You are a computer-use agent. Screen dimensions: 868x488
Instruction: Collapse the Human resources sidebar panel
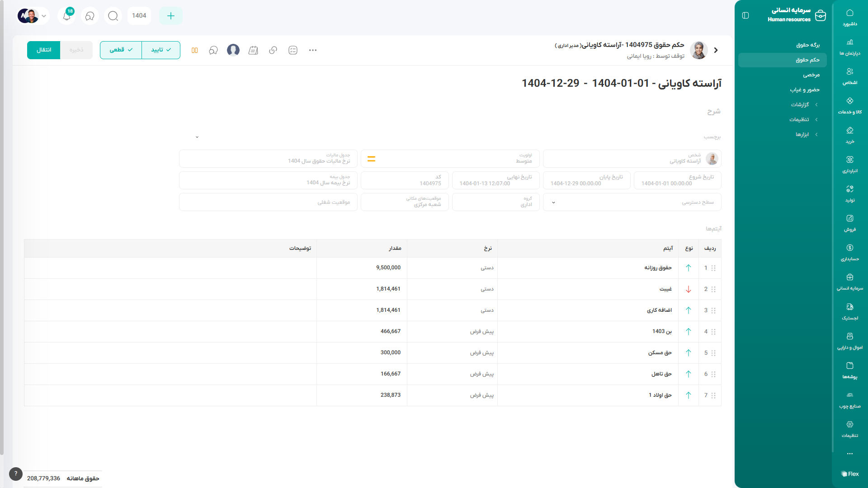click(745, 16)
